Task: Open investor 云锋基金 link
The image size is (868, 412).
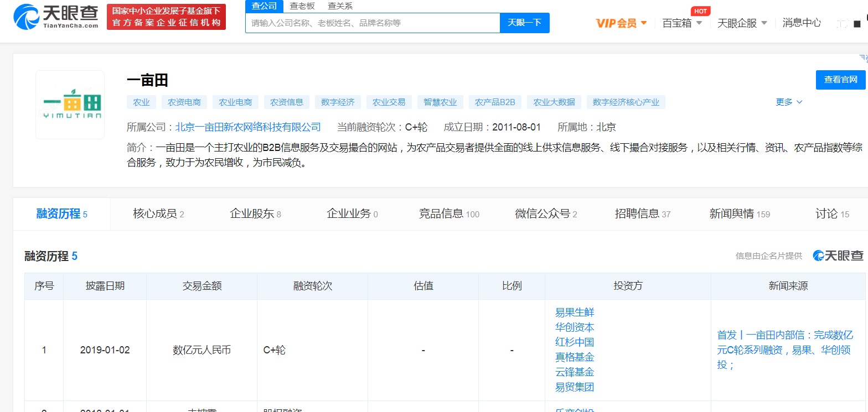Action: tap(575, 372)
